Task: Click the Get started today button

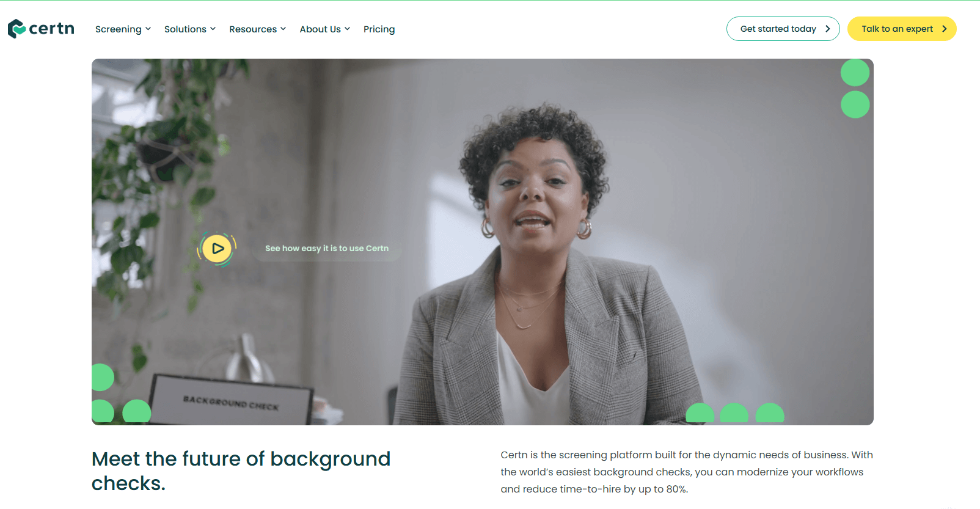Action: click(x=783, y=29)
